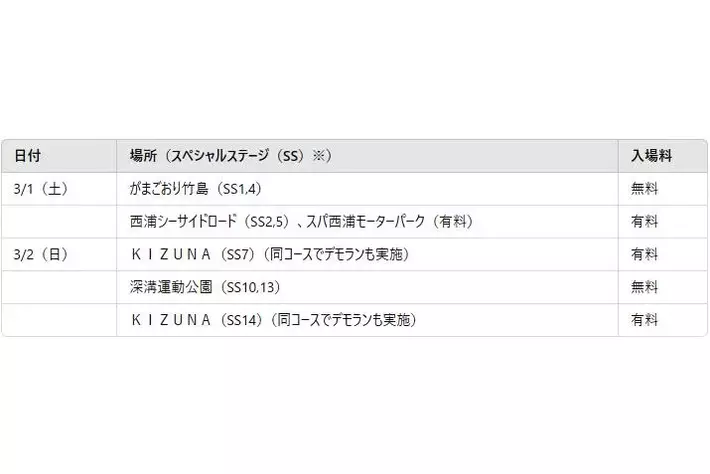Click 無料 in the 深溝運動公園 row
This screenshot has height=474, width=710.
coord(644,287)
